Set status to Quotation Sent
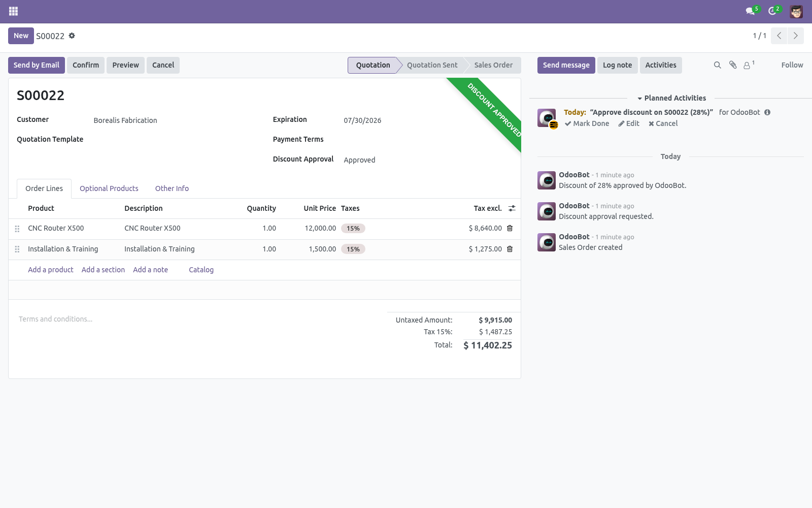812x508 pixels. [x=432, y=65]
